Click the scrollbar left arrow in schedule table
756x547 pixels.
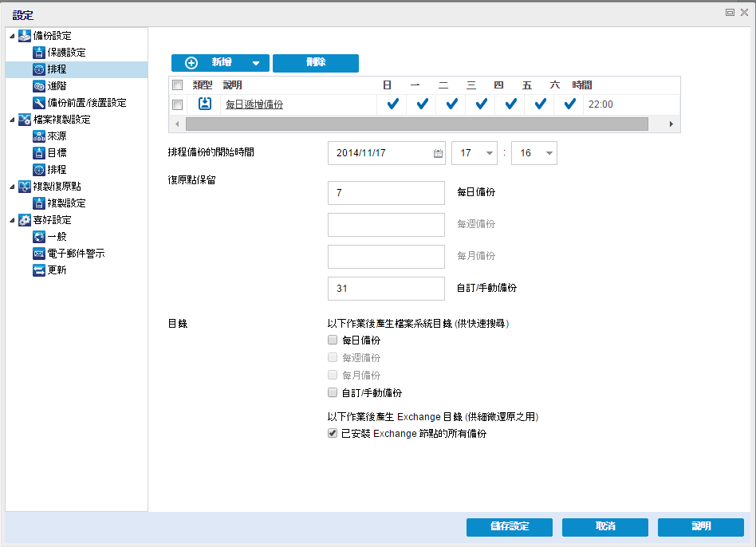click(177, 124)
